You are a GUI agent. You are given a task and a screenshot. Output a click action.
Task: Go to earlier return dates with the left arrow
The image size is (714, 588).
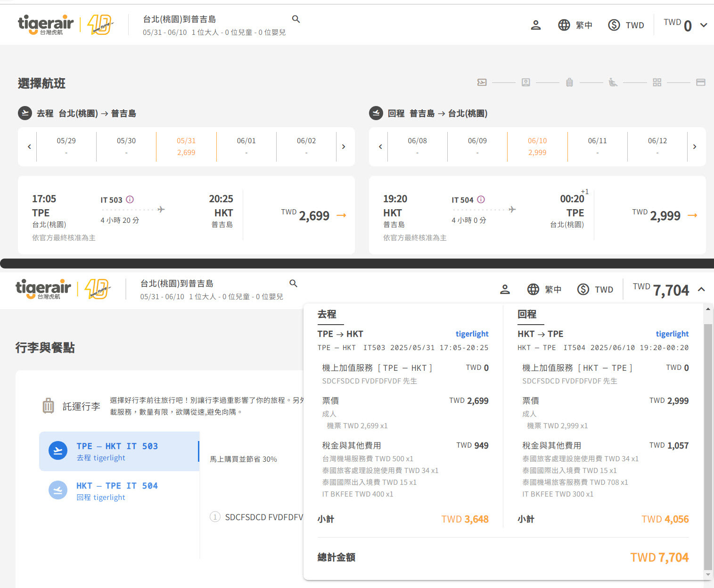[x=380, y=147]
